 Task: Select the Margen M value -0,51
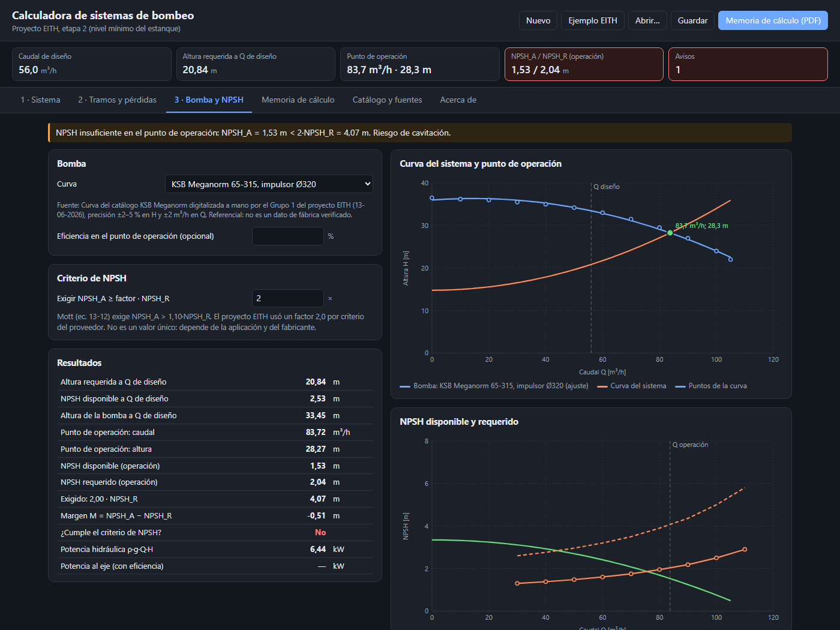pos(316,515)
